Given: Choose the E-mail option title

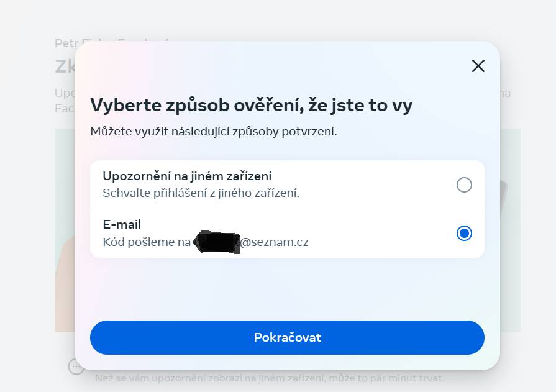Looking at the screenshot, I should click(x=122, y=224).
